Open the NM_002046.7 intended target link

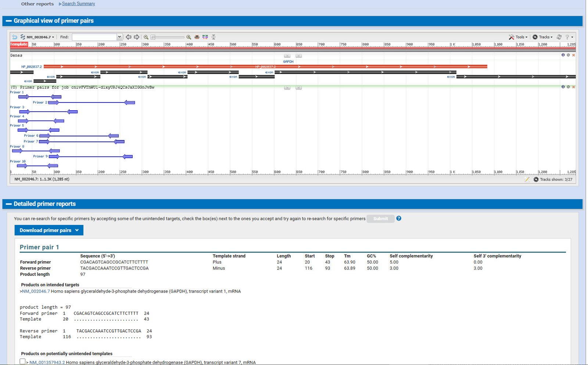point(36,291)
